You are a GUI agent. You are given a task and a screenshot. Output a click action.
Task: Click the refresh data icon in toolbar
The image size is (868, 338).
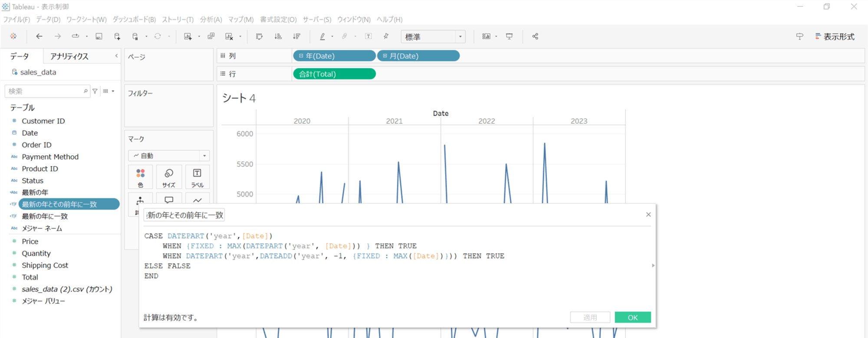pyautogui.click(x=158, y=36)
